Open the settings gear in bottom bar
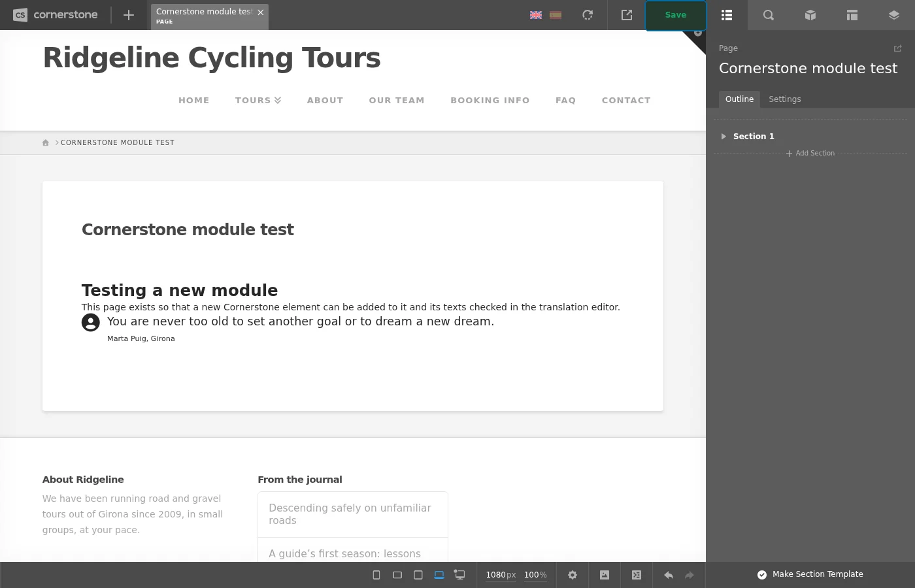The image size is (915, 588). pos(573,575)
